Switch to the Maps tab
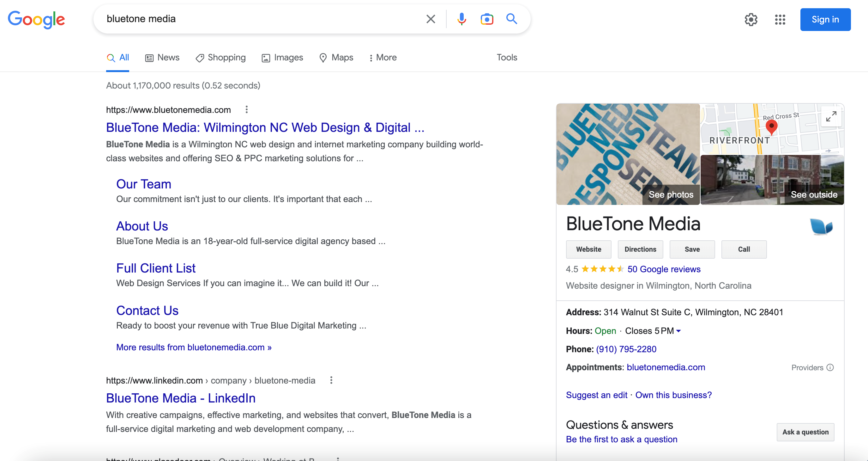 336,57
